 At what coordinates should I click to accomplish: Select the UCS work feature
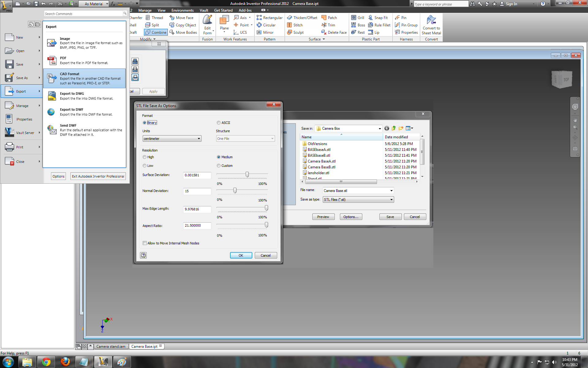(x=240, y=33)
